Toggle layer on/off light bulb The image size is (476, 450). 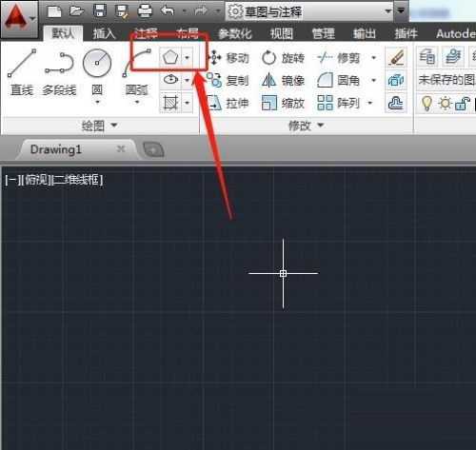tap(426, 103)
